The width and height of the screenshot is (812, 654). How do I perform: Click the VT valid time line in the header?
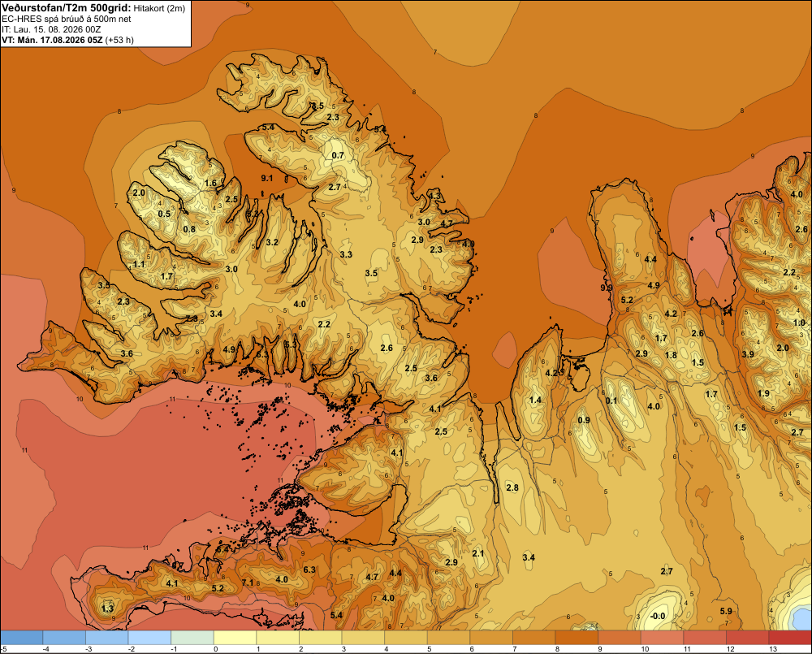tap(67, 40)
